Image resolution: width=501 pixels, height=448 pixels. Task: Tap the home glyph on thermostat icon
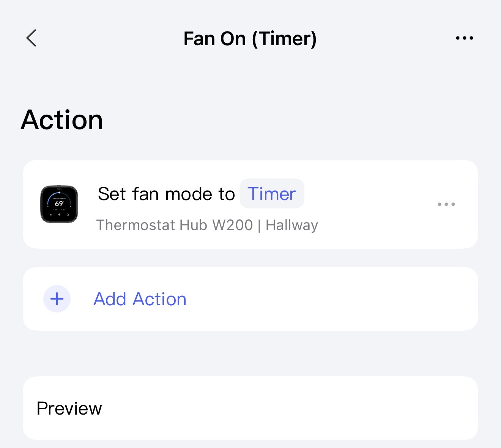click(68, 215)
